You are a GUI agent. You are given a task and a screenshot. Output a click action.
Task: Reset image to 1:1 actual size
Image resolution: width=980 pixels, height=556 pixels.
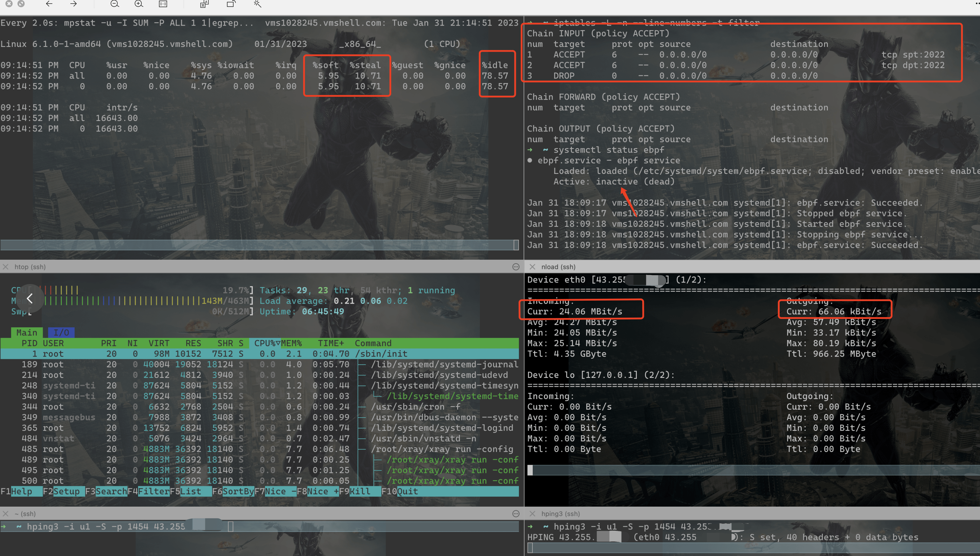[163, 4]
